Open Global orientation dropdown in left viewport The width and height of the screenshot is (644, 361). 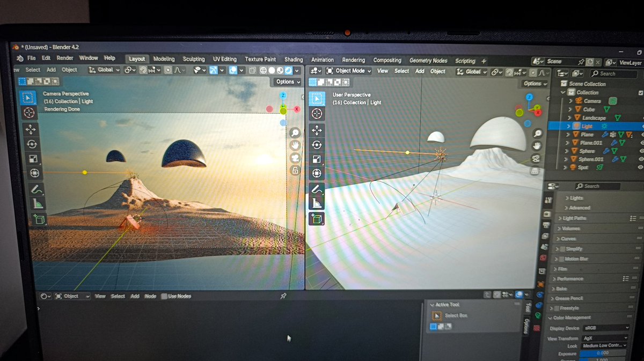point(104,70)
